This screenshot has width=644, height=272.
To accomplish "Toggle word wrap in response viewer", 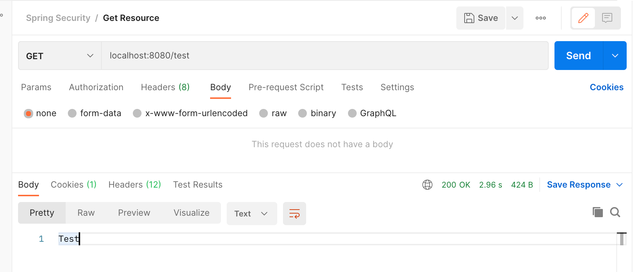I will 294,214.
